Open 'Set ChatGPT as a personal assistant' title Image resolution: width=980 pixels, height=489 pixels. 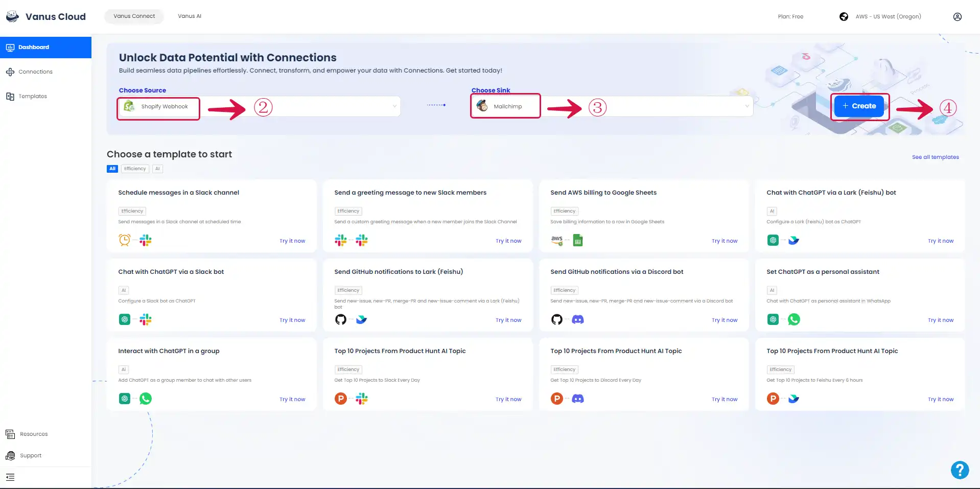823,272
